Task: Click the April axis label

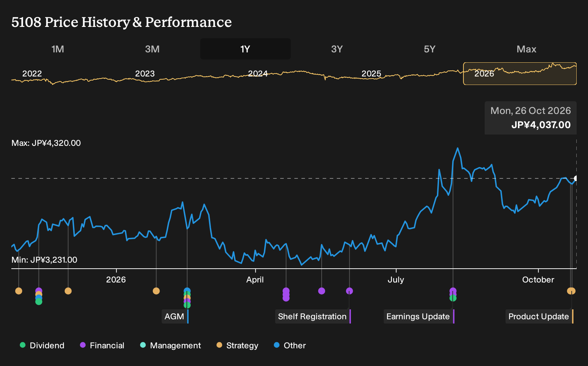Action: (x=255, y=280)
